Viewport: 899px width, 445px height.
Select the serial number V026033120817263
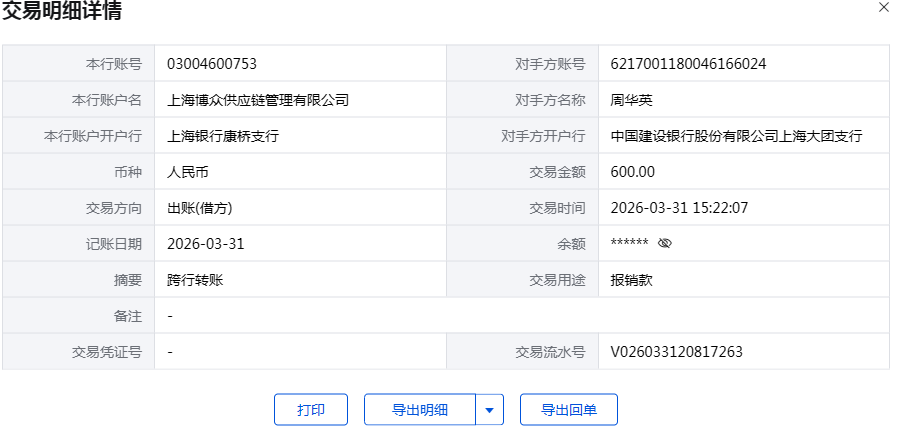tap(676, 352)
